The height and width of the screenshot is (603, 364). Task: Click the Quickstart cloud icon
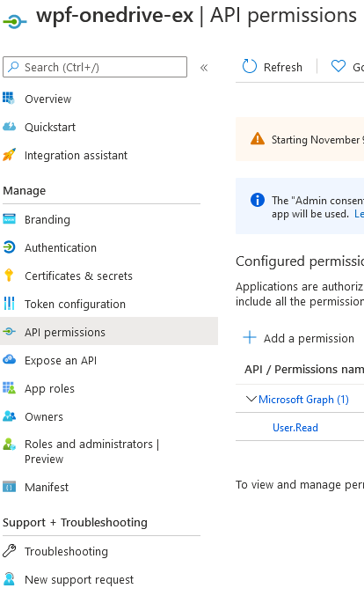click(9, 127)
